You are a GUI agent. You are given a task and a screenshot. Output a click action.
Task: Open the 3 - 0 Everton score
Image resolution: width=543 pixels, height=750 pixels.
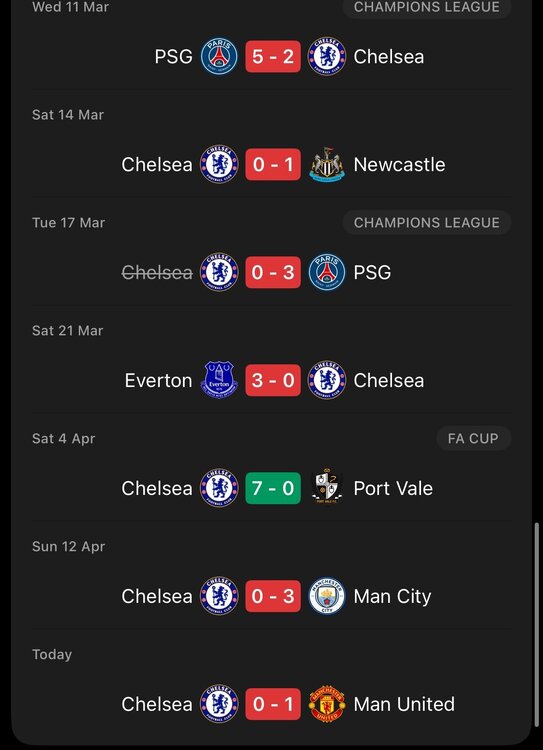pyautogui.click(x=273, y=380)
